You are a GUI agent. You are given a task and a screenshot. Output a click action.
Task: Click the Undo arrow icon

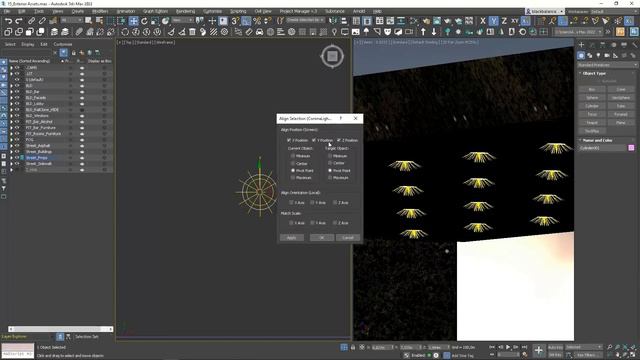(8, 20)
